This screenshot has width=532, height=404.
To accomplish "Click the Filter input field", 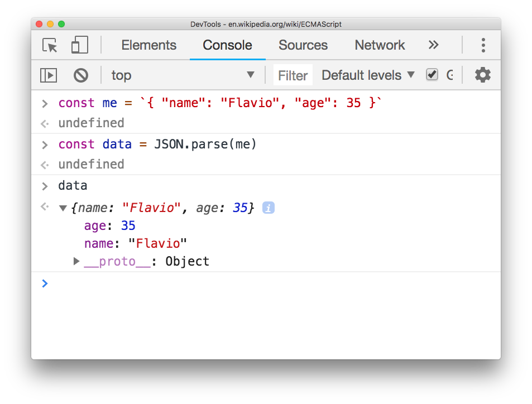I will (x=293, y=75).
